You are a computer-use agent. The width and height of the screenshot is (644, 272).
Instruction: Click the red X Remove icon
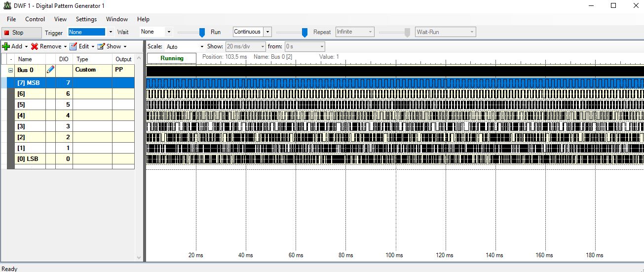coord(35,46)
